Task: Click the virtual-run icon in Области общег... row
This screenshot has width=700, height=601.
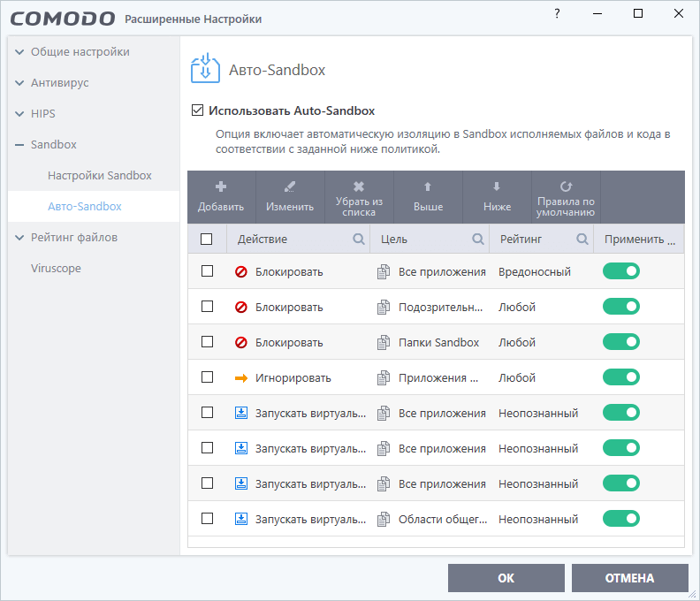Action: pyautogui.click(x=241, y=519)
